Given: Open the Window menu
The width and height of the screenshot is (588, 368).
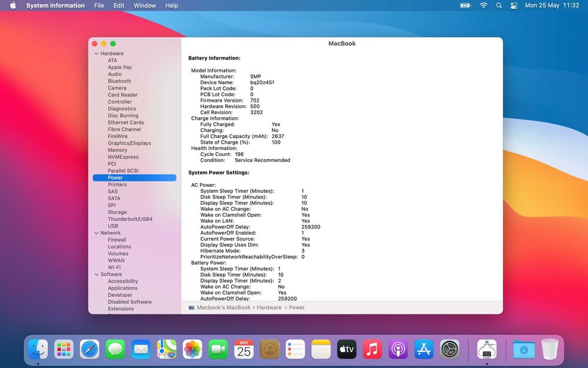Looking at the screenshot, I should pos(145,5).
